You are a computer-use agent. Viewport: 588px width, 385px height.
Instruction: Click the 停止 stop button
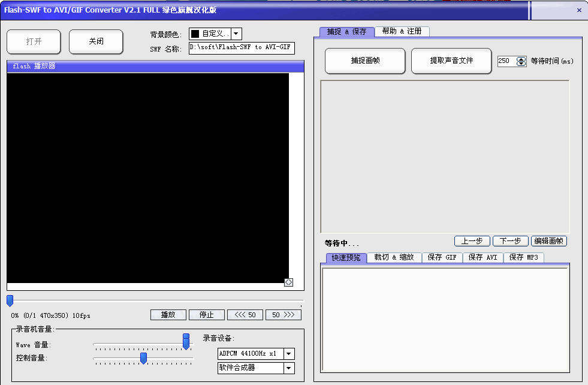tap(207, 315)
